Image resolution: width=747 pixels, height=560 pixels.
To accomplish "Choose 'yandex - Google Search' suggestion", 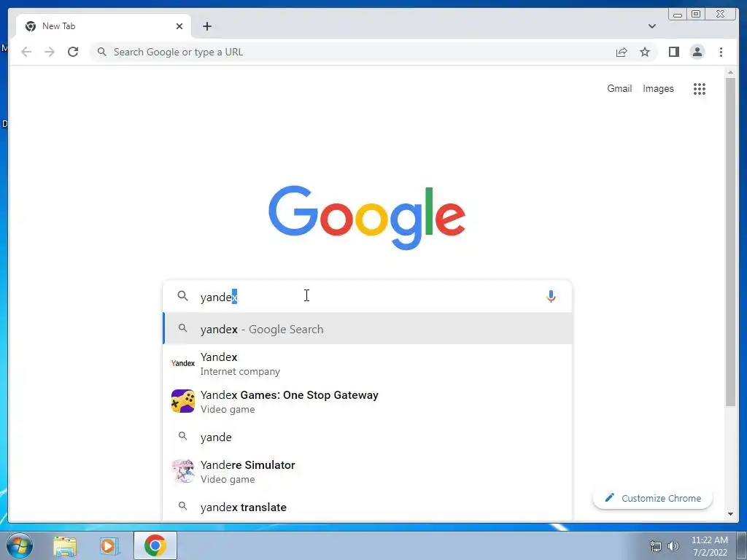I will coord(368,329).
